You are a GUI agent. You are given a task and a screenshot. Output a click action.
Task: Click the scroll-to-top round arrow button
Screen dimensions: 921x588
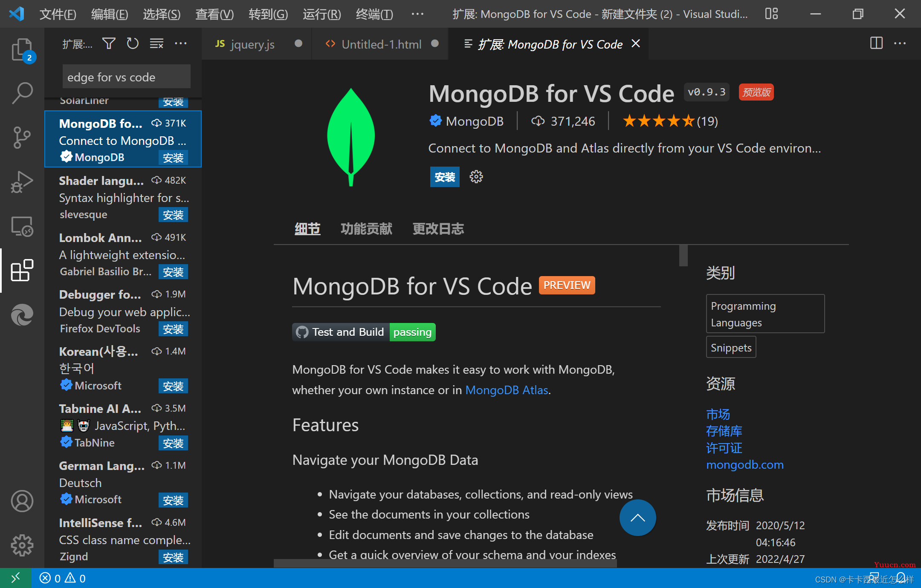[637, 518]
